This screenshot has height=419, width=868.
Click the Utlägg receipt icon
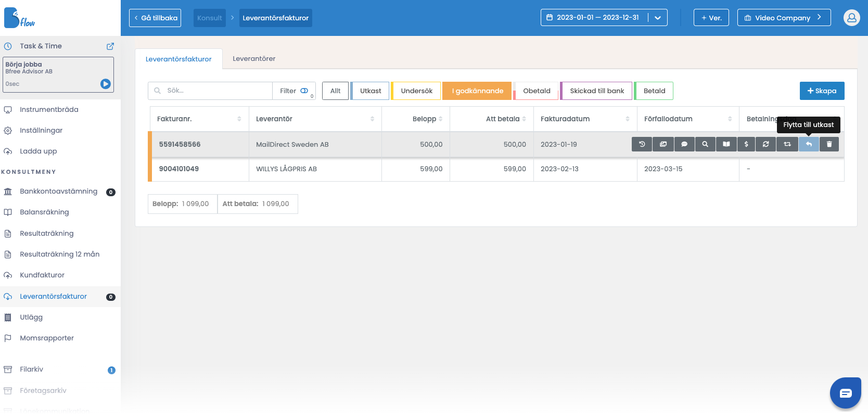point(8,318)
